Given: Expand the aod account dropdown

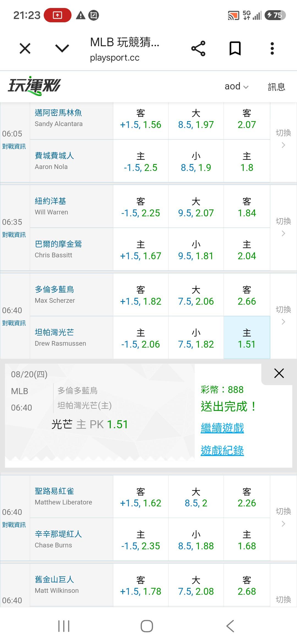Looking at the screenshot, I should pos(237,86).
